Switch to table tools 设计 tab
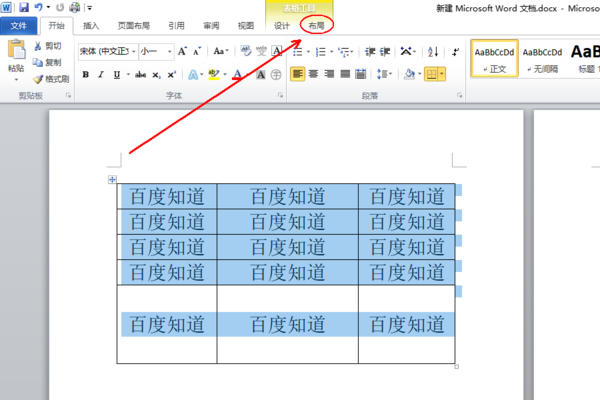This screenshot has height=400, width=600. pyautogui.click(x=282, y=26)
